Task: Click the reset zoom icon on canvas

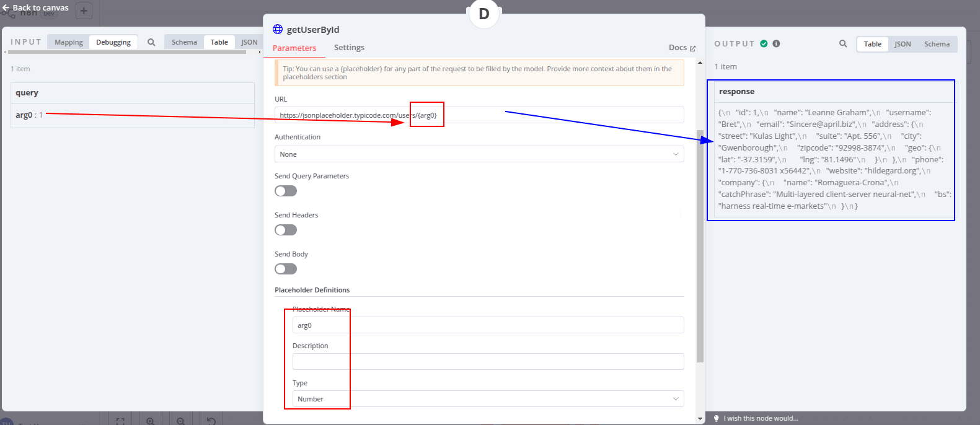Action: pyautogui.click(x=211, y=421)
